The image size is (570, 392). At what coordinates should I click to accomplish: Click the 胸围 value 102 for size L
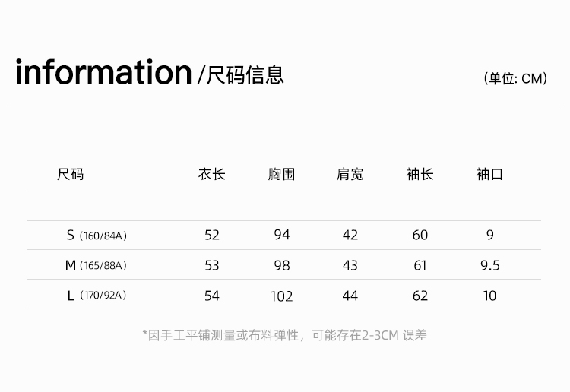(282, 296)
